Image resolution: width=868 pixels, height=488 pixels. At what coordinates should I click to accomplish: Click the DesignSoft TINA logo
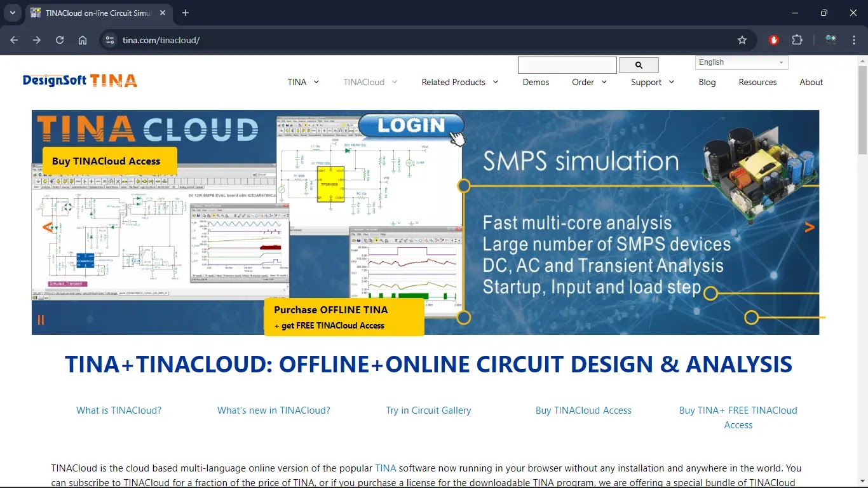point(79,81)
